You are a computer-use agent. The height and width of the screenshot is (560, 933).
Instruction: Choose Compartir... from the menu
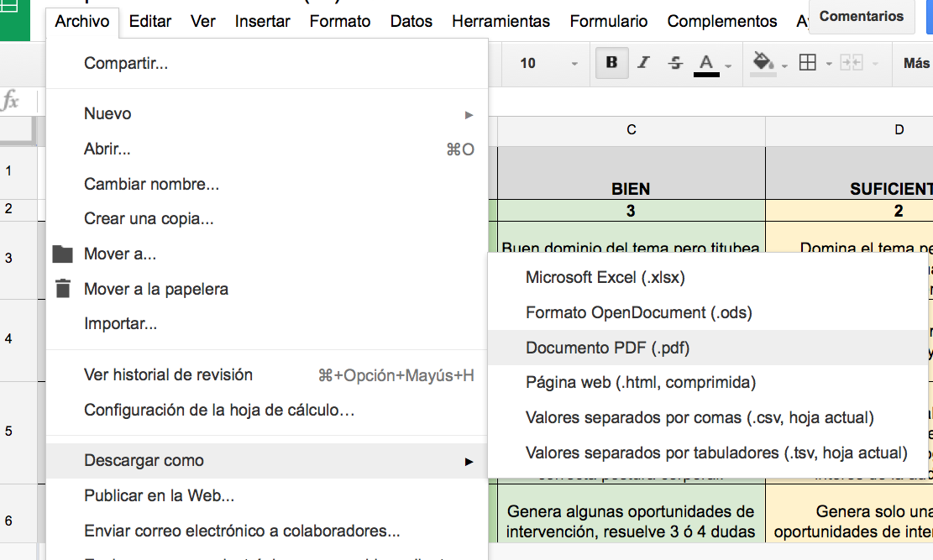coord(267,63)
